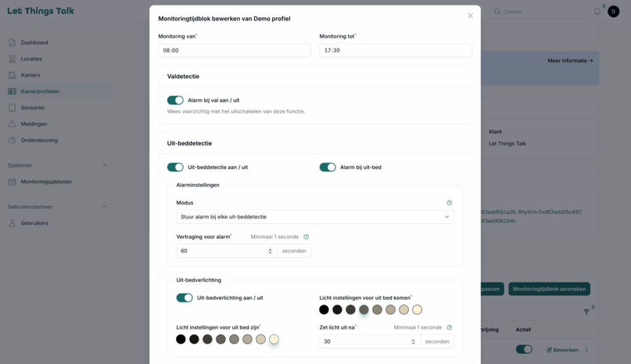The image size is (631, 364).
Task: Click help icon next to Vertraging voor alarm
Action: point(306,237)
